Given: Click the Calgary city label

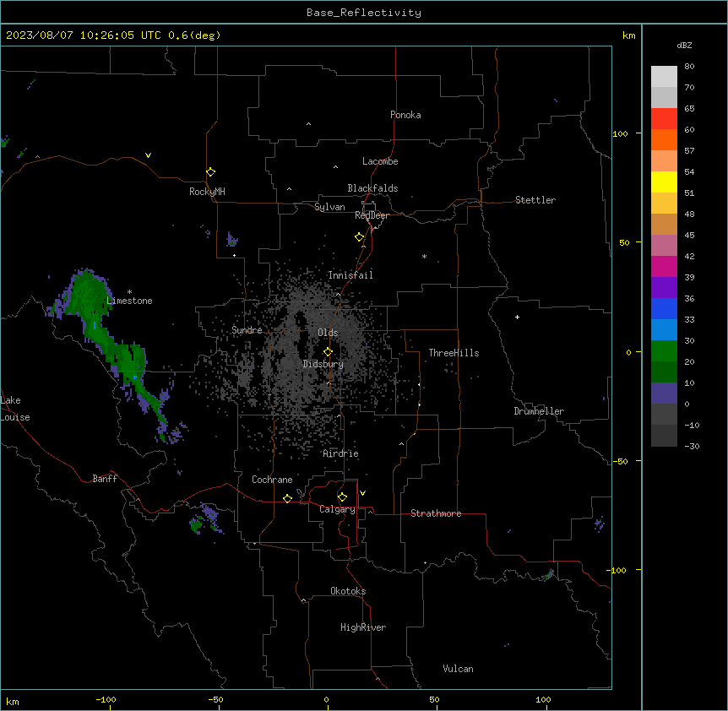Looking at the screenshot, I should tap(337, 509).
